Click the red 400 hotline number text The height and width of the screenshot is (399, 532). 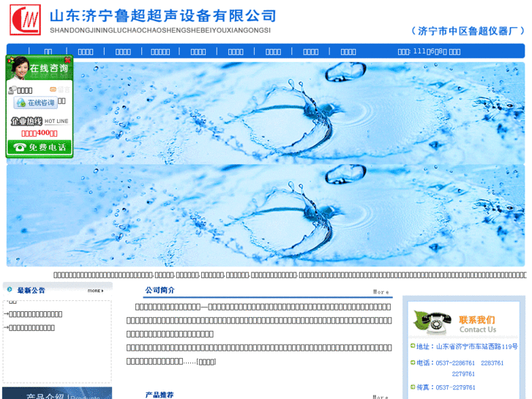coord(40,133)
